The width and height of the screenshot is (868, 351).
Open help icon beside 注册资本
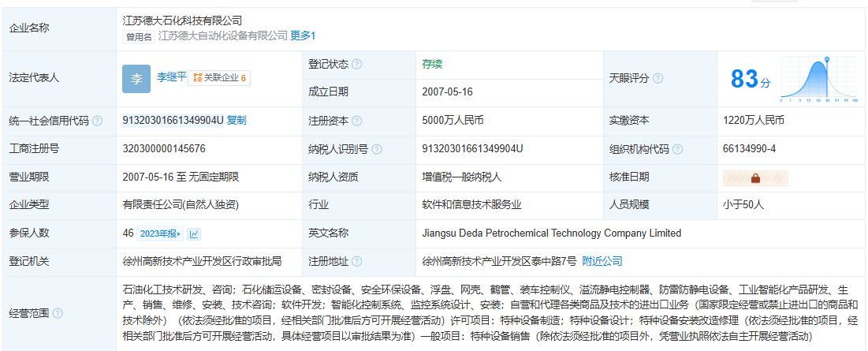click(x=357, y=121)
